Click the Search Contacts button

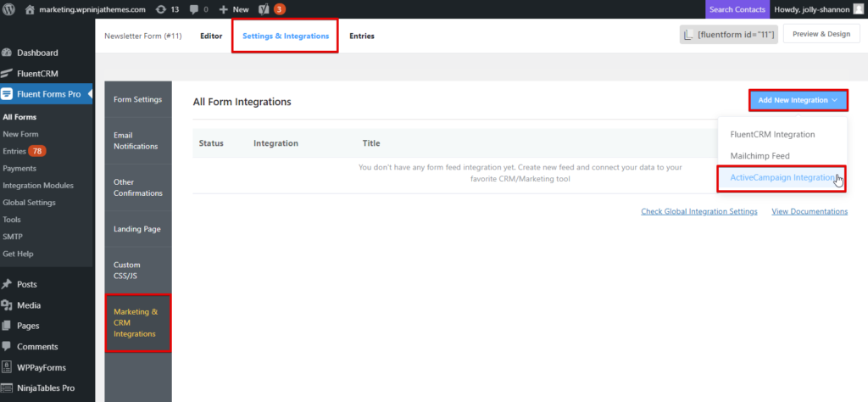737,9
